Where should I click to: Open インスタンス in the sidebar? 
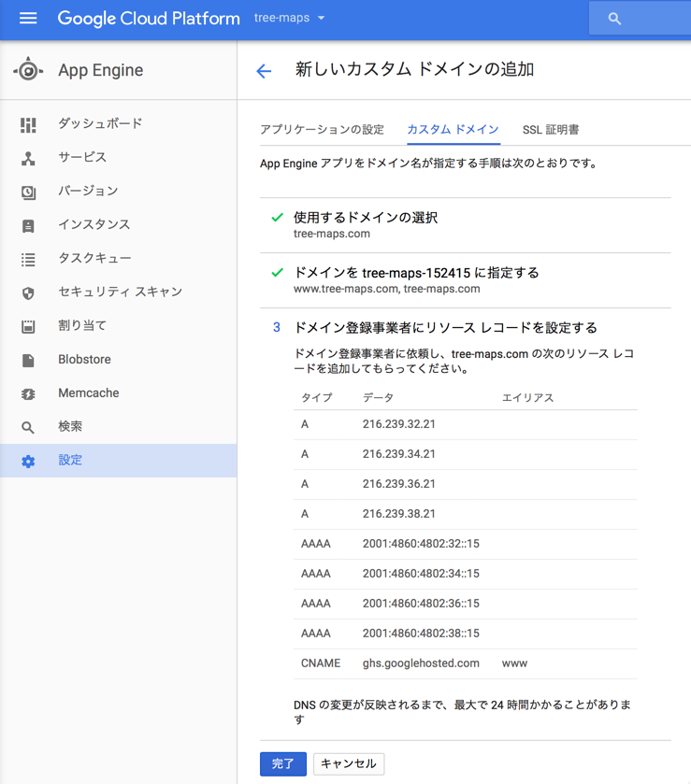coord(94,224)
